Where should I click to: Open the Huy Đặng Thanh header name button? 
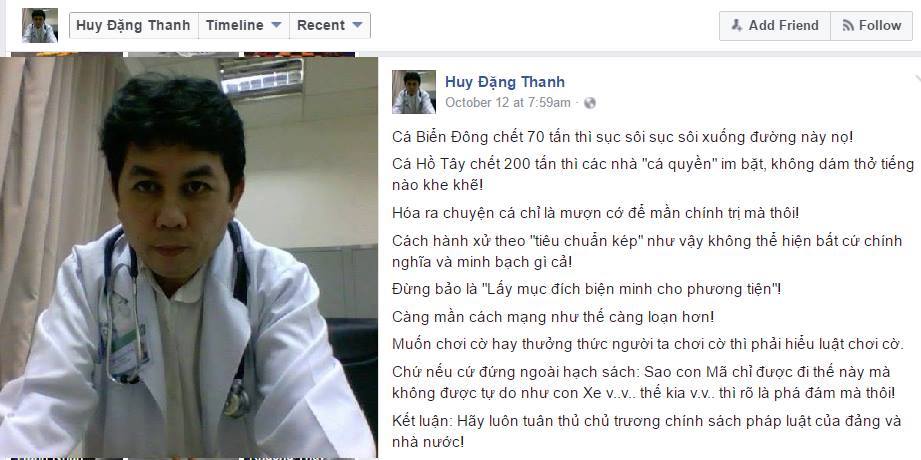coord(133,26)
